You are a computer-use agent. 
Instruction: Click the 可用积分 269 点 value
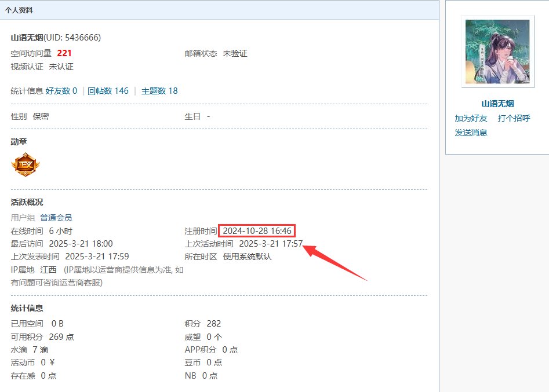point(62,337)
